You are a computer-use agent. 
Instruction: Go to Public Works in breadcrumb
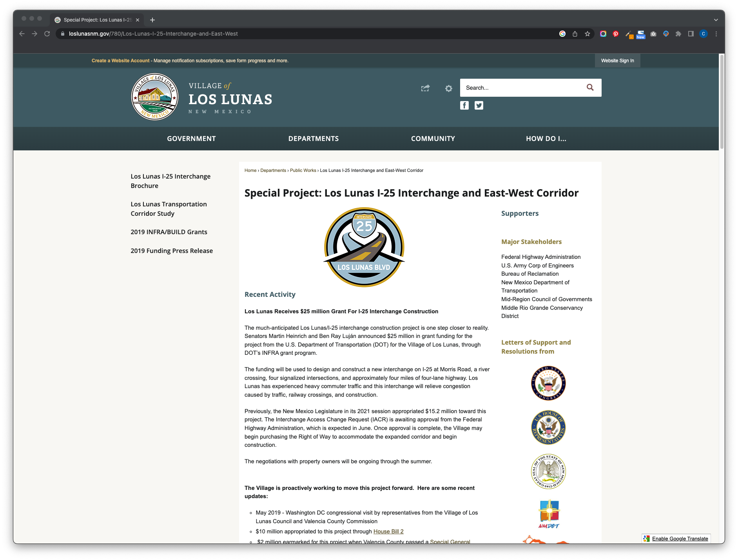point(303,170)
